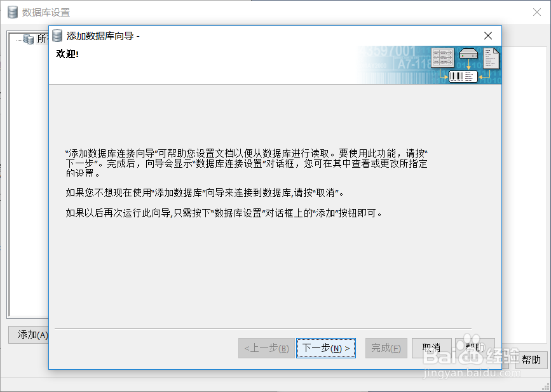Click the data table graphic in the banner
Image resolution: width=551 pixels, height=392 pixels.
click(442, 58)
